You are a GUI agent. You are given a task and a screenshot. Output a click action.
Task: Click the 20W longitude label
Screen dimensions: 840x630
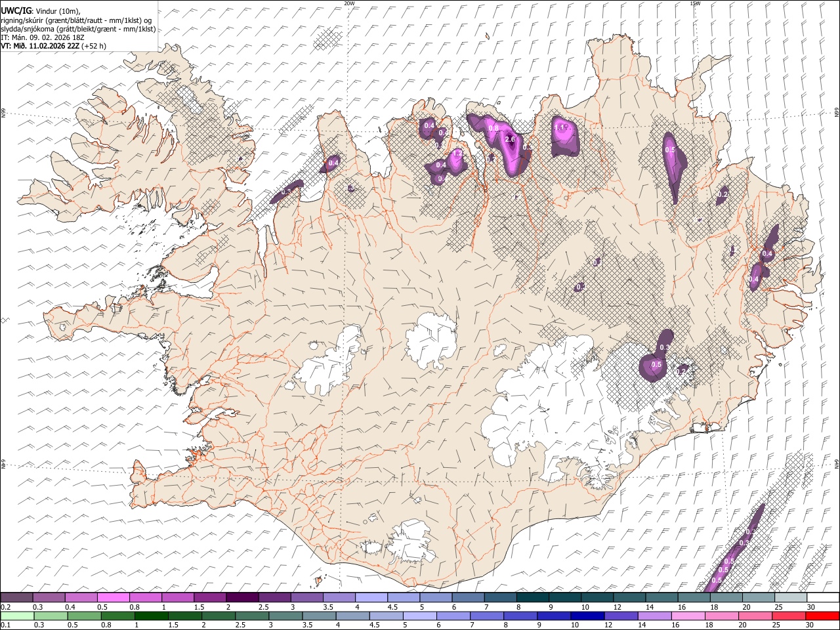350,3
